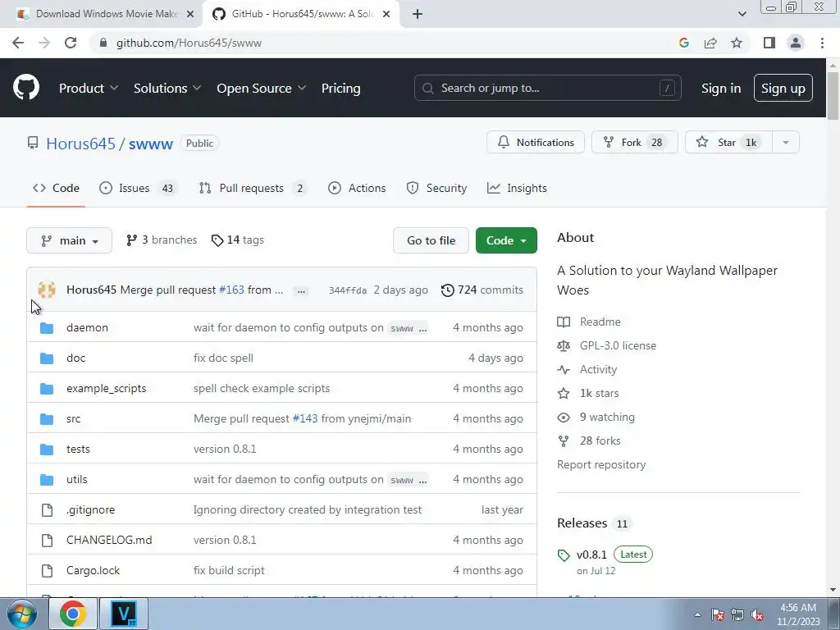The height and width of the screenshot is (630, 840).
Task: Switch to the Pull requests tab
Action: pos(253,188)
